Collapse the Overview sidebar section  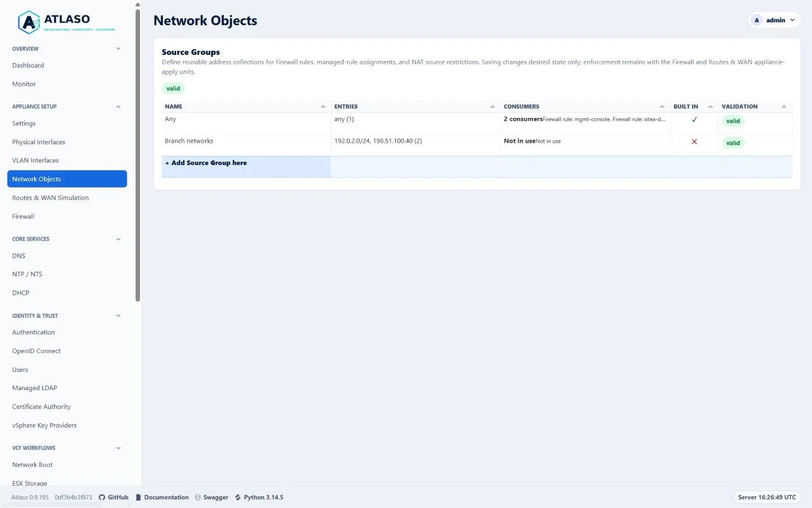click(118, 49)
